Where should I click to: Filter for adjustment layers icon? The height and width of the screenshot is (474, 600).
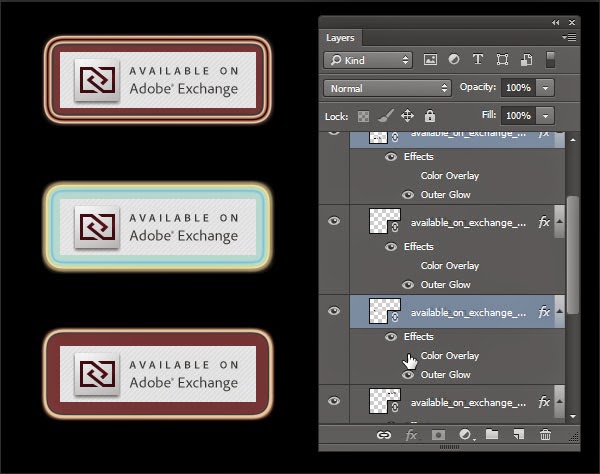[454, 59]
